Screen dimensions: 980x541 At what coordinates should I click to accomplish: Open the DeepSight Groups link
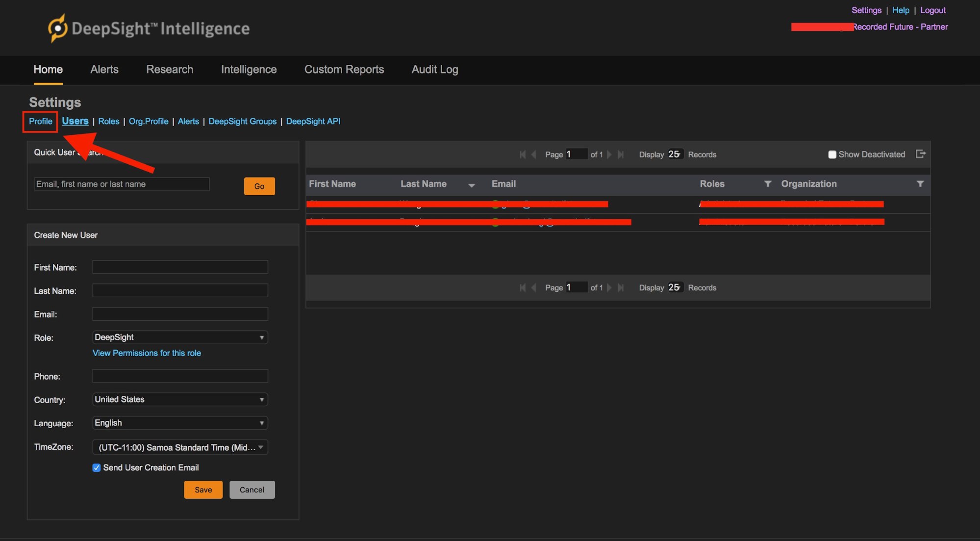click(x=243, y=121)
